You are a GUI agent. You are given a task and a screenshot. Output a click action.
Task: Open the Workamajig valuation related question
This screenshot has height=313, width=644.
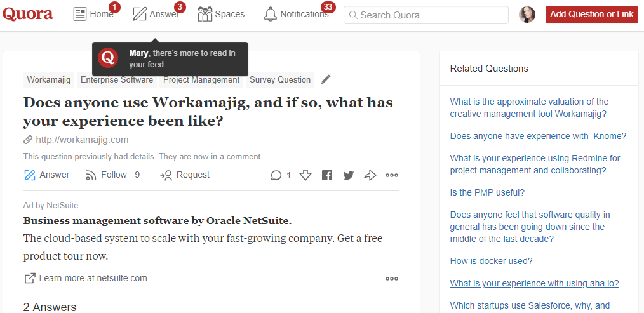(x=530, y=108)
